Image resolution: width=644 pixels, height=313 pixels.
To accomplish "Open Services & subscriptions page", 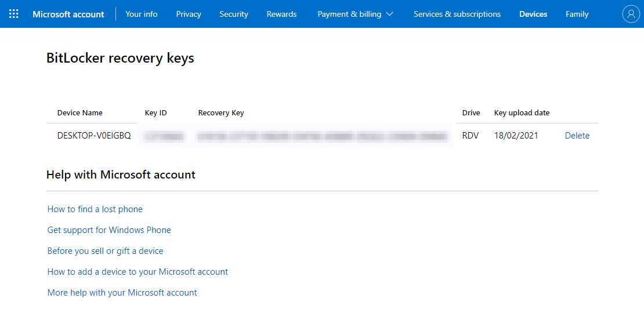I will tap(457, 14).
